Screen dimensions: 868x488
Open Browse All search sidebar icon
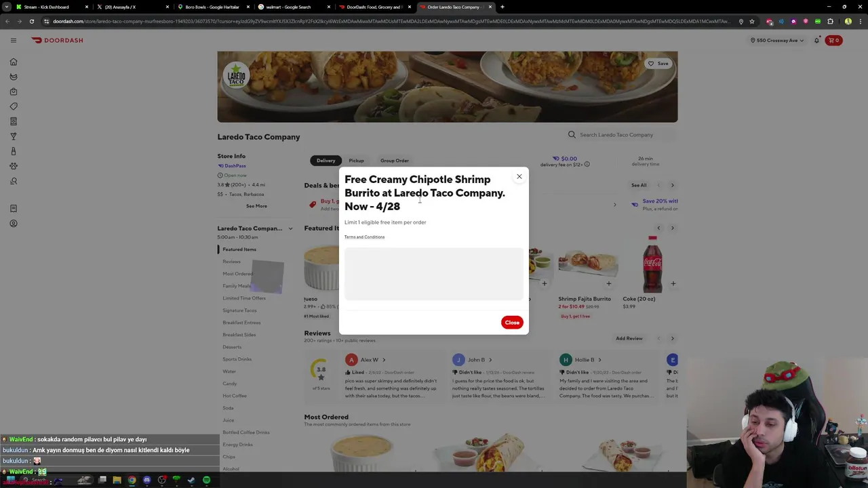(14, 181)
